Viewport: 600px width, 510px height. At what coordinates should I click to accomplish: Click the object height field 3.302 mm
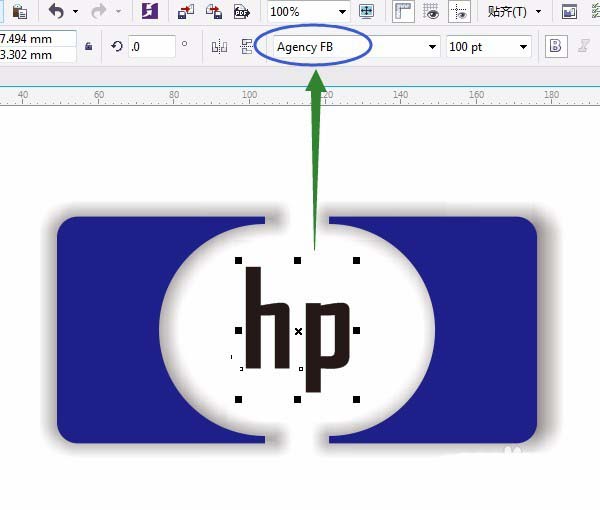coord(38,55)
